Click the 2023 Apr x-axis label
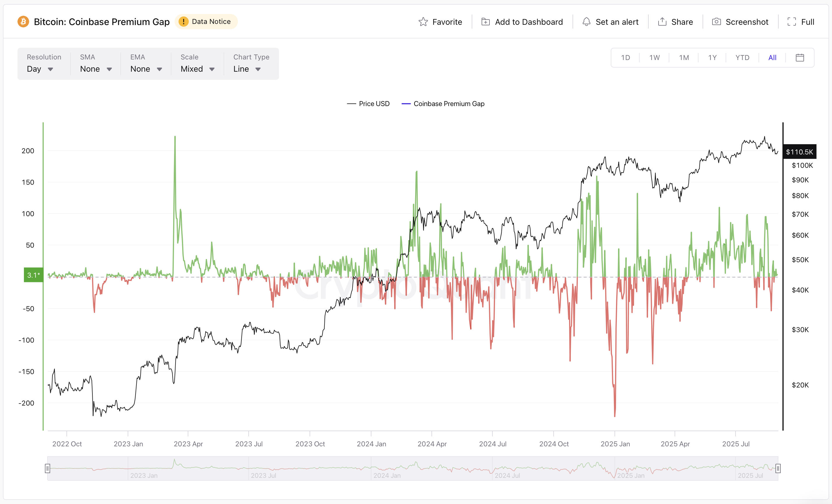Viewport: 832px width, 504px height. click(x=188, y=444)
